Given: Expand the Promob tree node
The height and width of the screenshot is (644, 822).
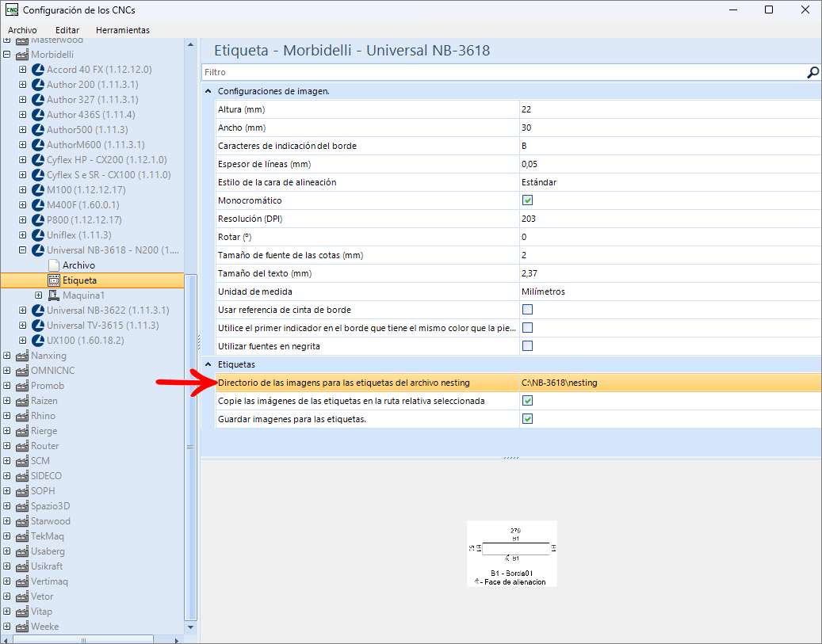Looking at the screenshot, I should 7,386.
